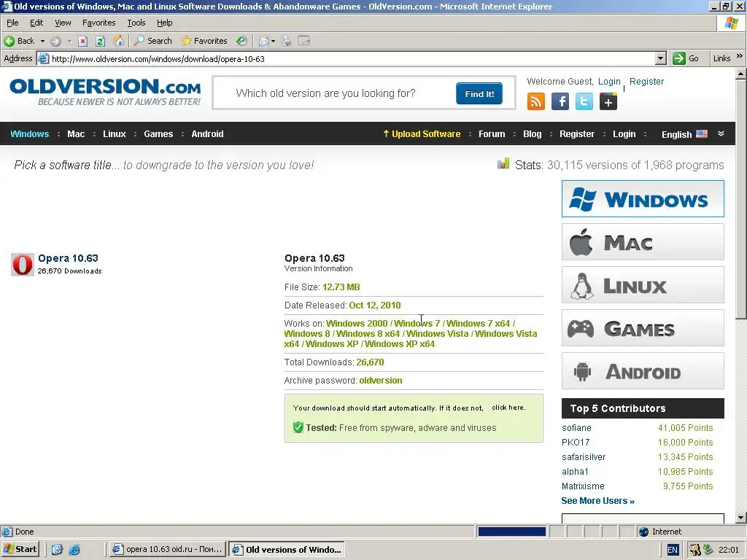747x560 pixels.
Task: Click the old version search field
Action: pyautogui.click(x=333, y=93)
